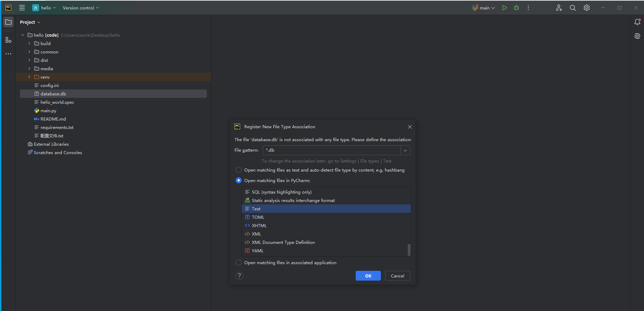Screen dimensions: 644x311
Task: Open Notifications bell panel
Action: (637, 22)
